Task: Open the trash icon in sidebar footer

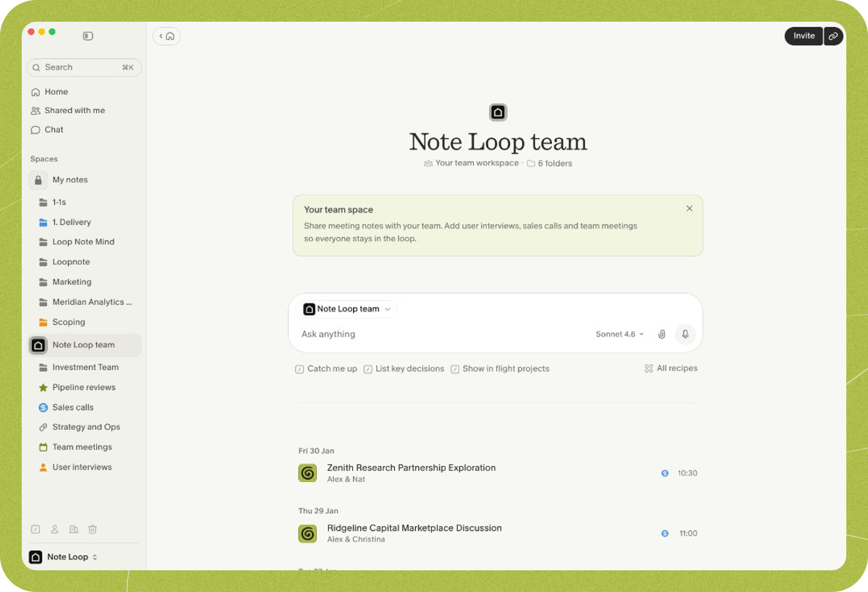Action: [93, 529]
